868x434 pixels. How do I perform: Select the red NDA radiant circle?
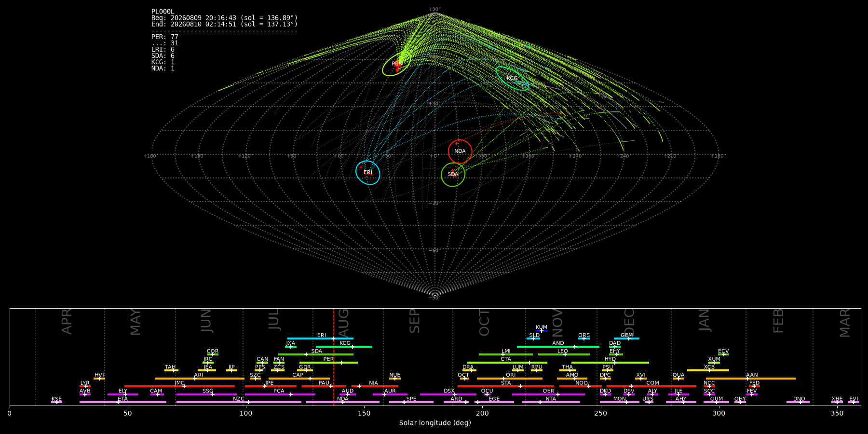[460, 151]
